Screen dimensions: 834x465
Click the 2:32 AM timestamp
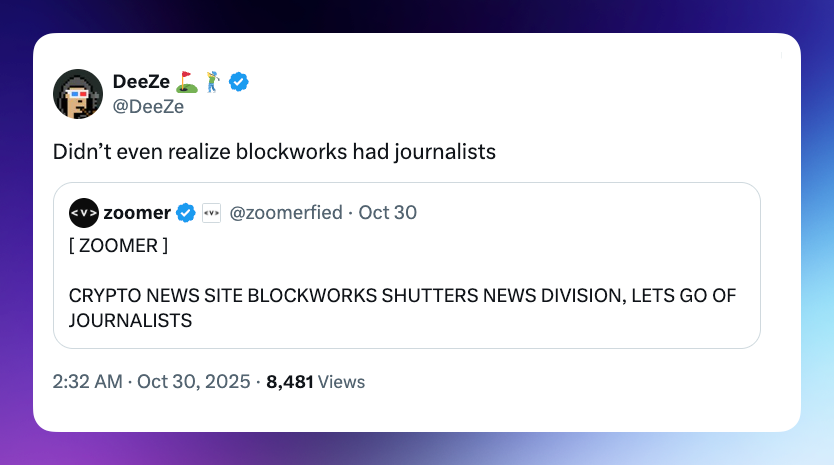89,381
